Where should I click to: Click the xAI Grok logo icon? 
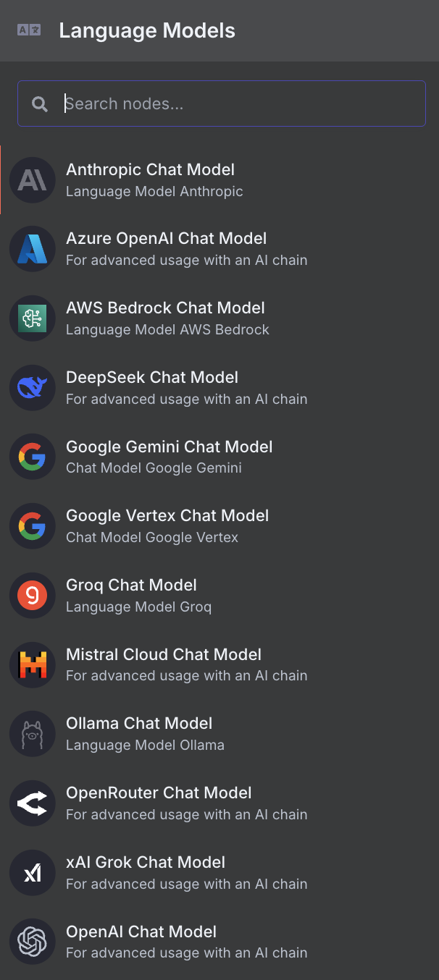[33, 873]
